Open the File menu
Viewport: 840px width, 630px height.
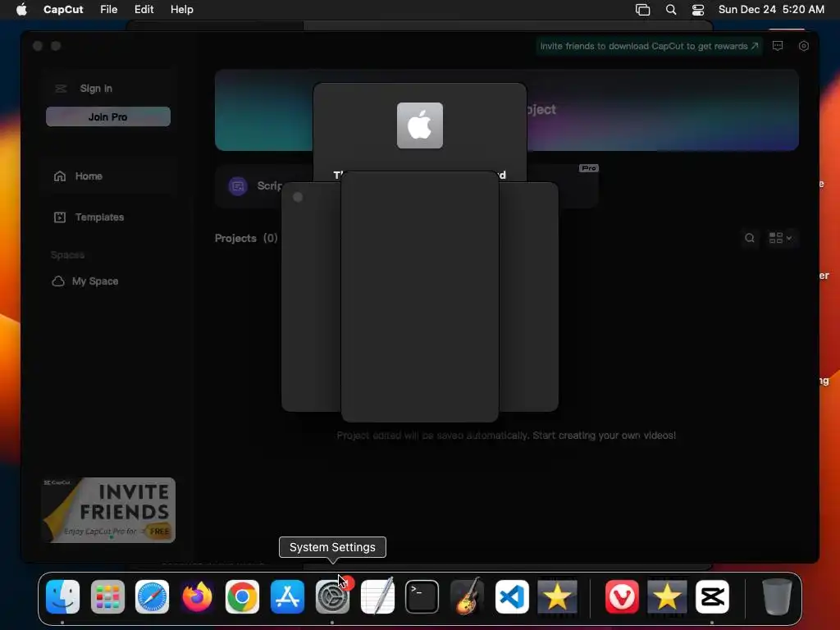tap(109, 9)
